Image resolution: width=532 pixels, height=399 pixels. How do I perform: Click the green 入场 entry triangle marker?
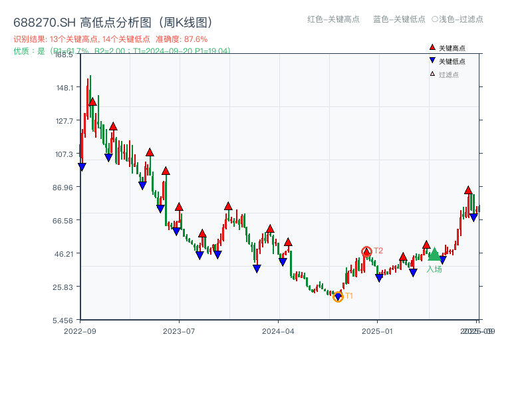(x=435, y=255)
